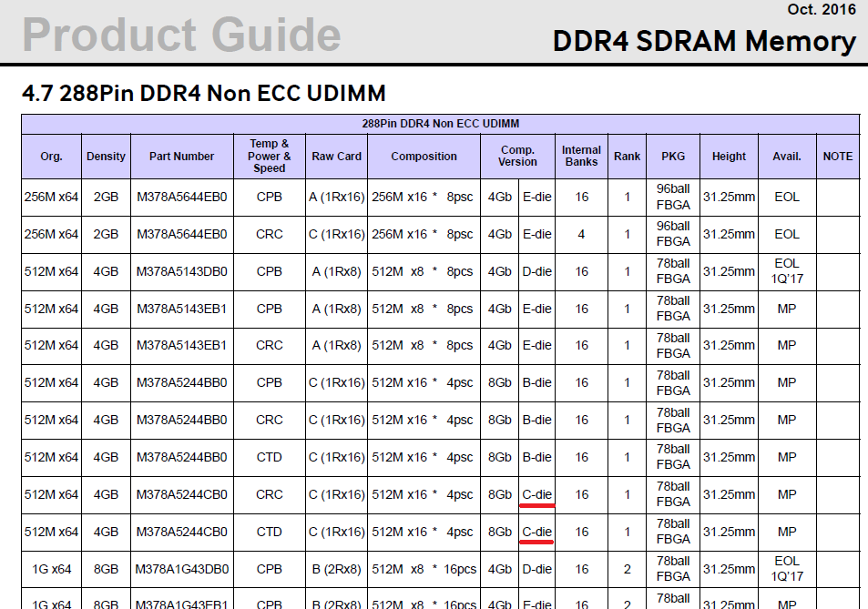Click 'A (1Rx8)' in the M378A5143DB0 row
The image size is (868, 609).
pyautogui.click(x=337, y=271)
